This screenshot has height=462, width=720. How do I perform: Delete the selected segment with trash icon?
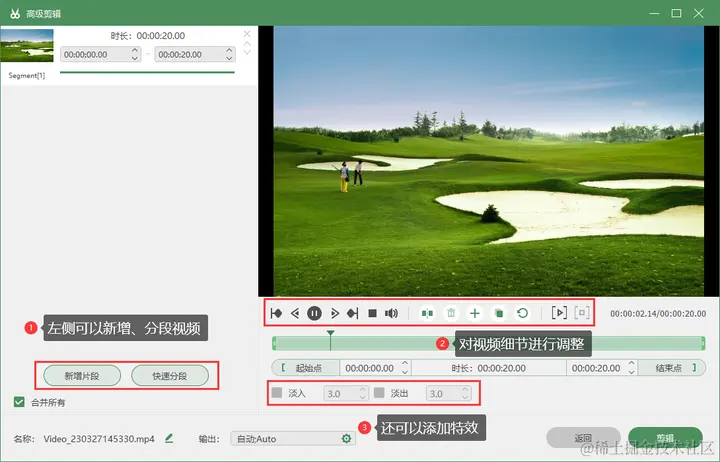tap(451, 313)
